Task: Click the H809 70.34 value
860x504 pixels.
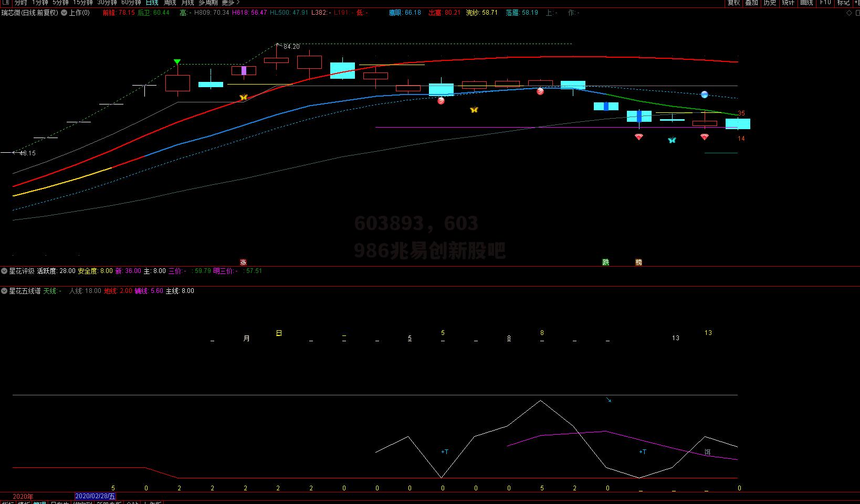Action: (212, 13)
